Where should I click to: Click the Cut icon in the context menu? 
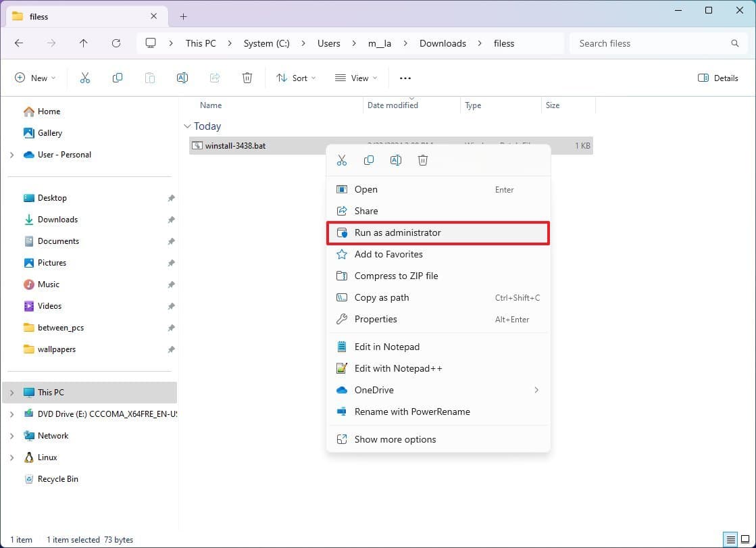click(x=342, y=160)
